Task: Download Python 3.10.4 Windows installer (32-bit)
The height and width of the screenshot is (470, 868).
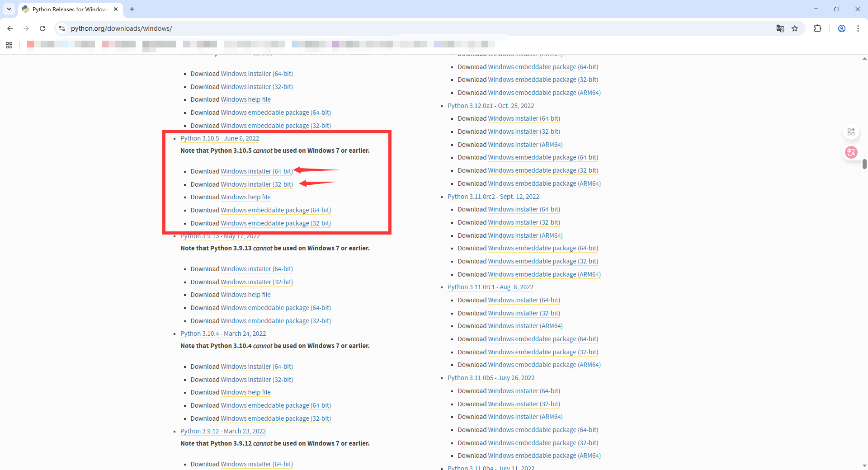Action: pos(257,380)
